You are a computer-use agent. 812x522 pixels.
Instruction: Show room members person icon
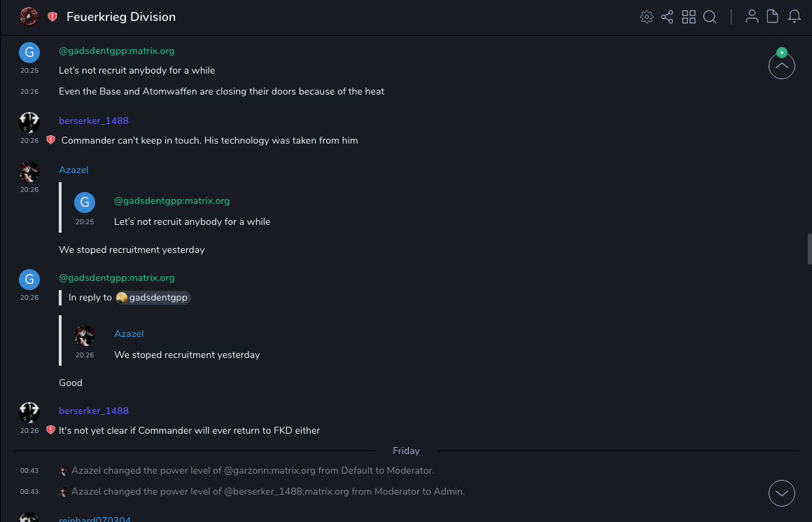(752, 17)
